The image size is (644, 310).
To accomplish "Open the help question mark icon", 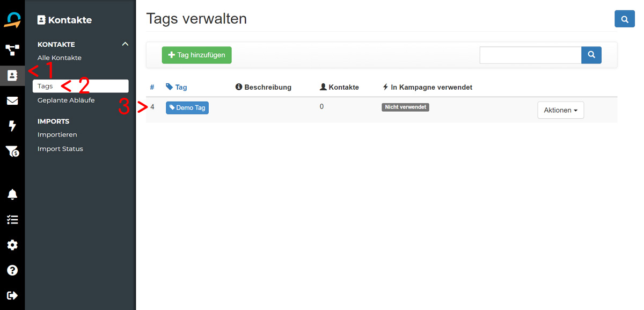I will tap(12, 270).
